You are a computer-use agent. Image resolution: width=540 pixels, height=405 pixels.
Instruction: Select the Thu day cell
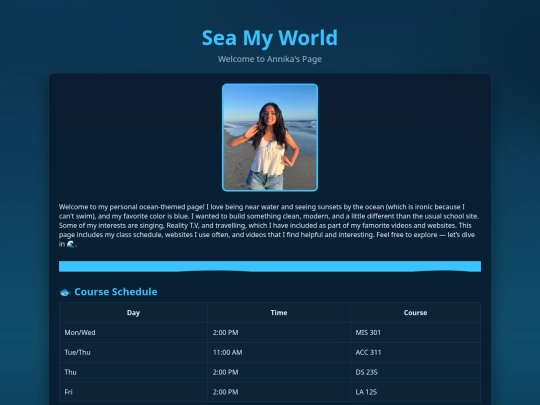coord(133,372)
